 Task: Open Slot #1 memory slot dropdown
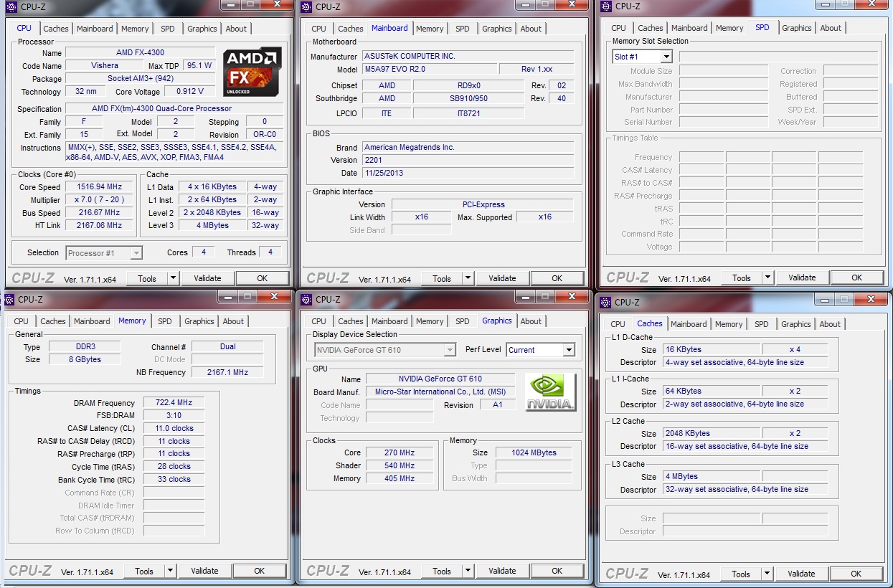(666, 57)
